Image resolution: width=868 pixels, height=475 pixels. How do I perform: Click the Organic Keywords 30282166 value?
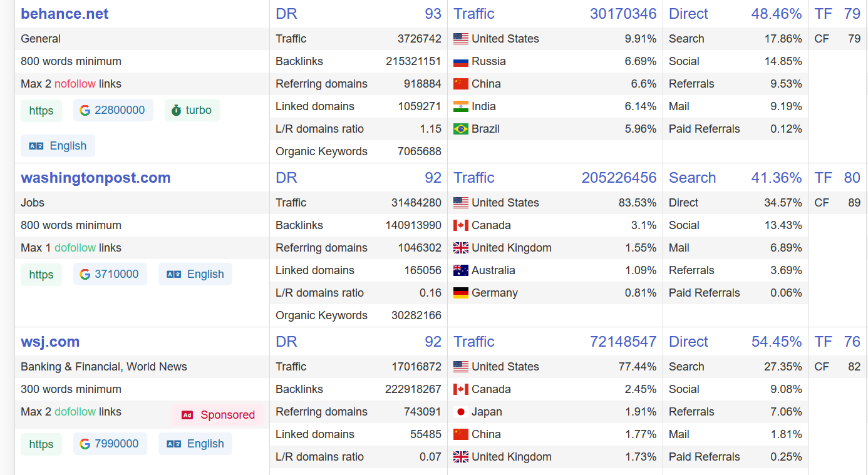coord(416,315)
